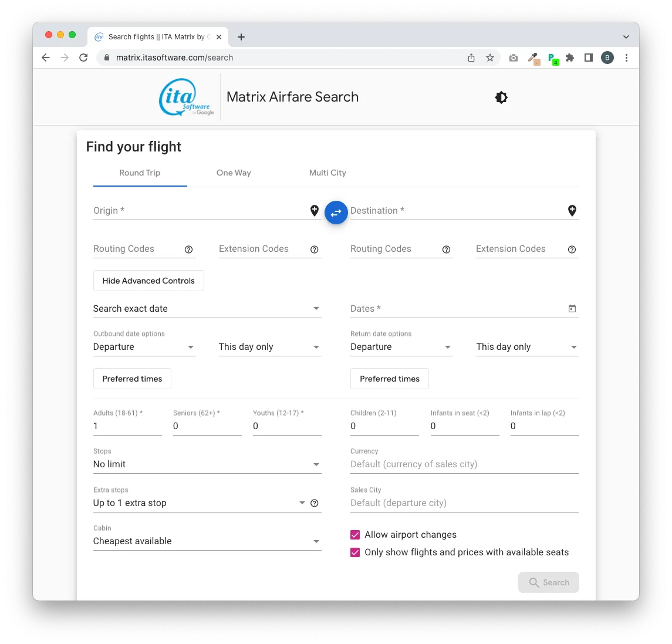Toggle Only show flights with available seats
The height and width of the screenshot is (644, 672).
click(355, 552)
